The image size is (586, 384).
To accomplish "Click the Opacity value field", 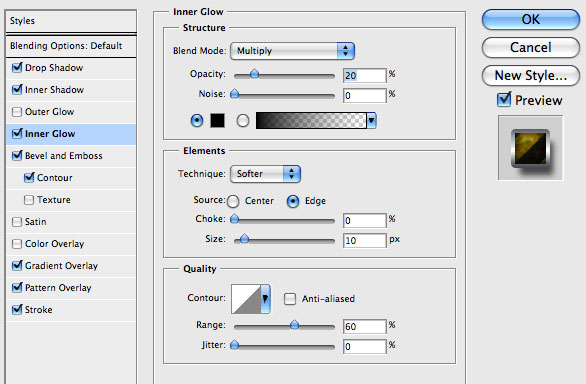I will click(x=365, y=76).
